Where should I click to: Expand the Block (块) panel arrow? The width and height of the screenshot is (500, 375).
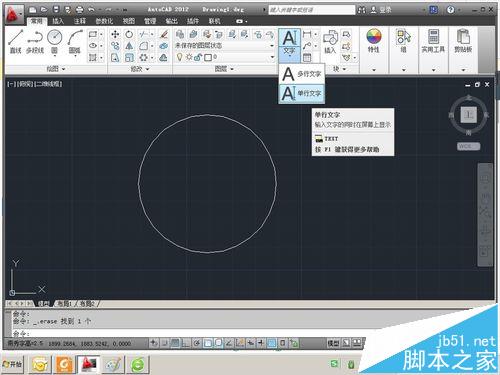(344, 69)
